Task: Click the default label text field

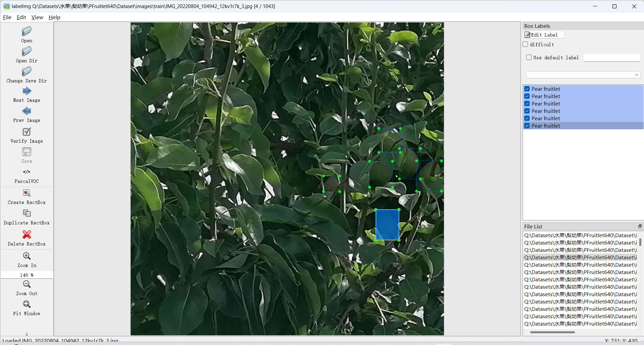Action: (612, 58)
